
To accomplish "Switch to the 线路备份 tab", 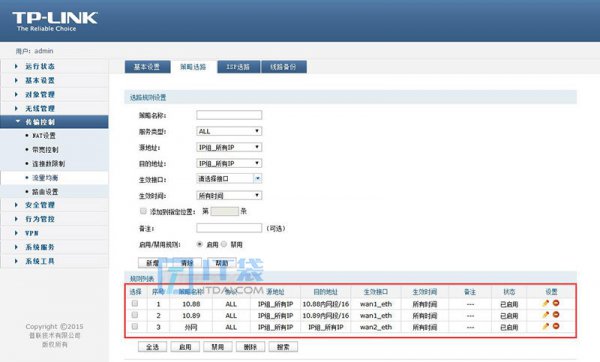I will (283, 67).
